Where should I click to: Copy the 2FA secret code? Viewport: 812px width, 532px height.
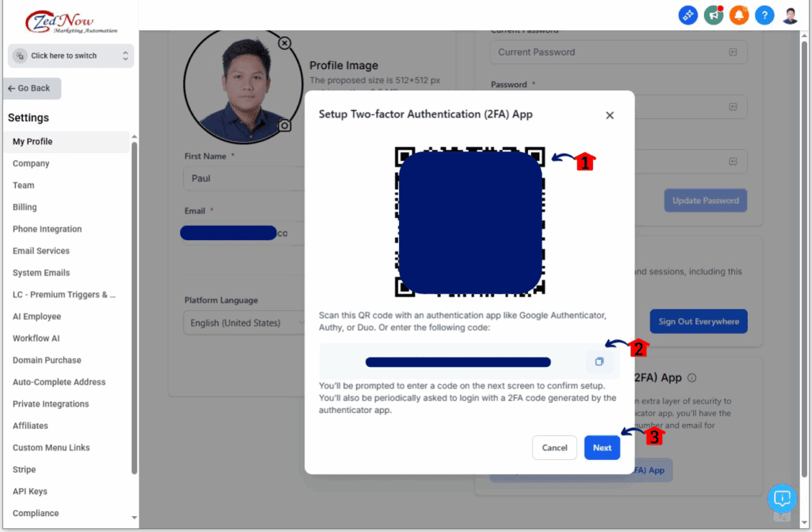599,362
